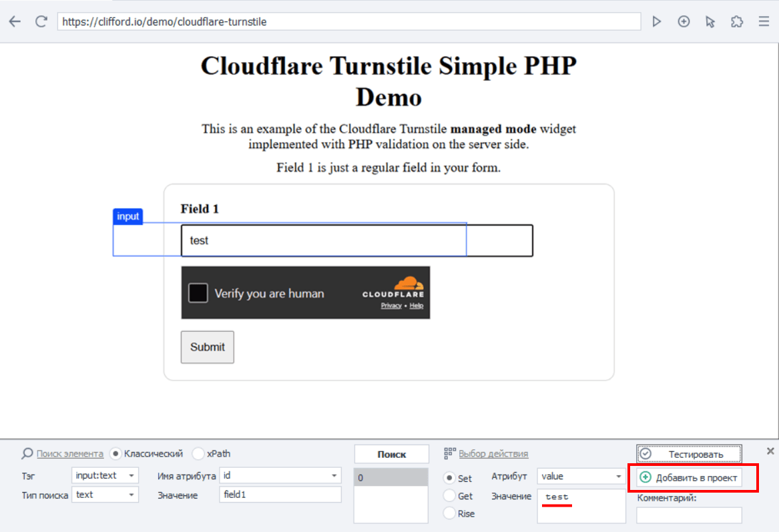The width and height of the screenshot is (779, 532).
Task: Click the Field 1 text input
Action: point(356,240)
